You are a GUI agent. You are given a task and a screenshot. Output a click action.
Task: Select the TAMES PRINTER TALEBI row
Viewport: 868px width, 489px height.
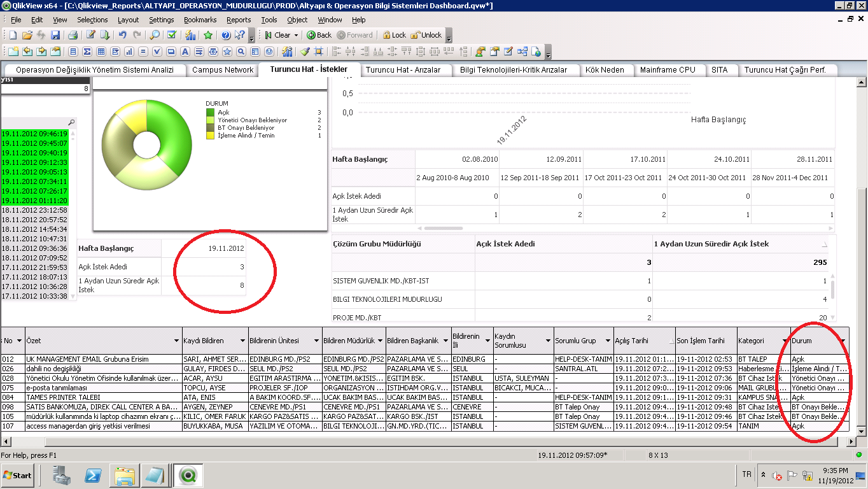(x=426, y=397)
